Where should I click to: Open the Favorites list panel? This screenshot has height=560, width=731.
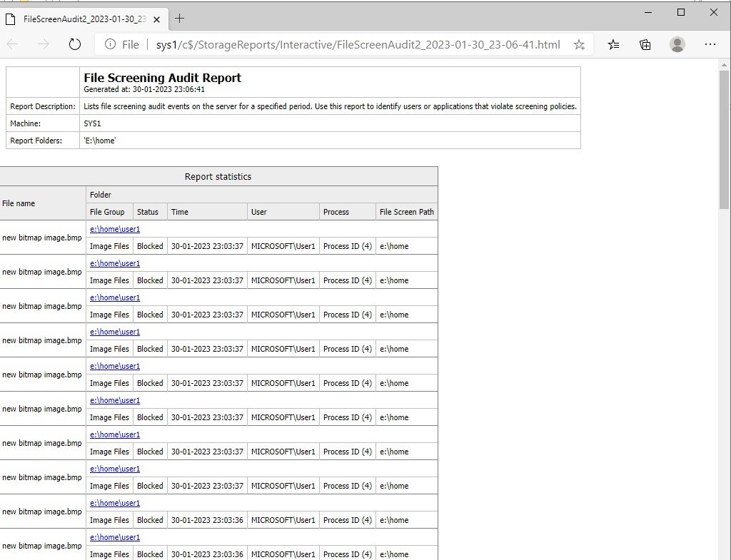613,45
